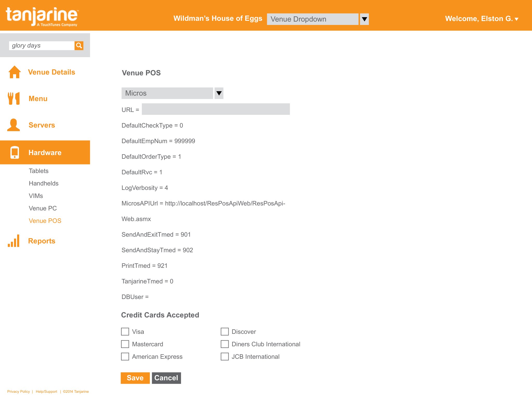Select the VIMs submenu item
The height and width of the screenshot is (399, 532).
36,196
